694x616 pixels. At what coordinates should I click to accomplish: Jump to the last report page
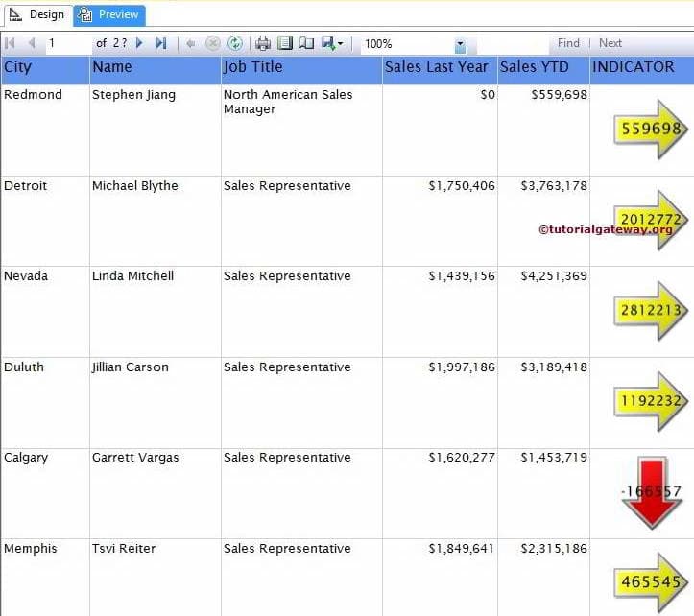point(161,43)
